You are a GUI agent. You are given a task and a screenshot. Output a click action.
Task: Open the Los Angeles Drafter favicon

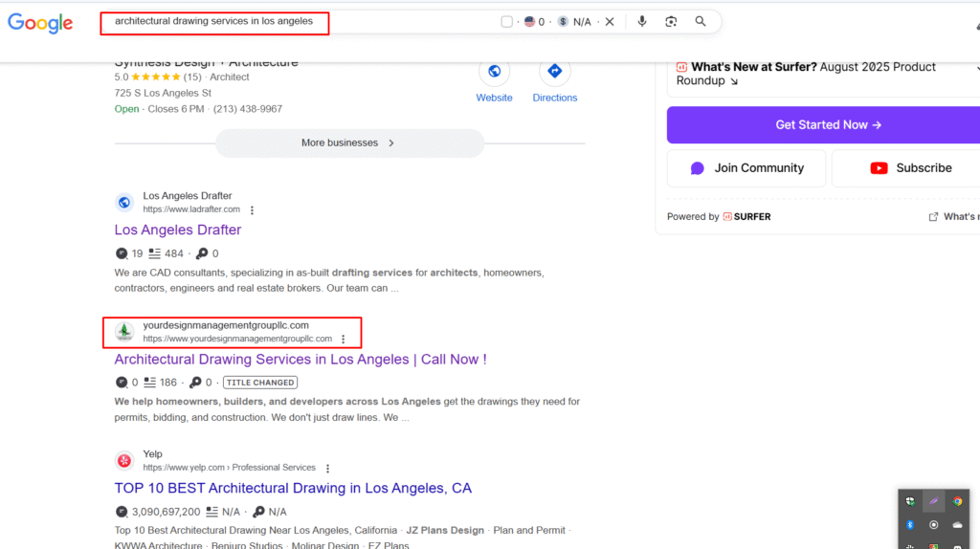[x=124, y=203]
